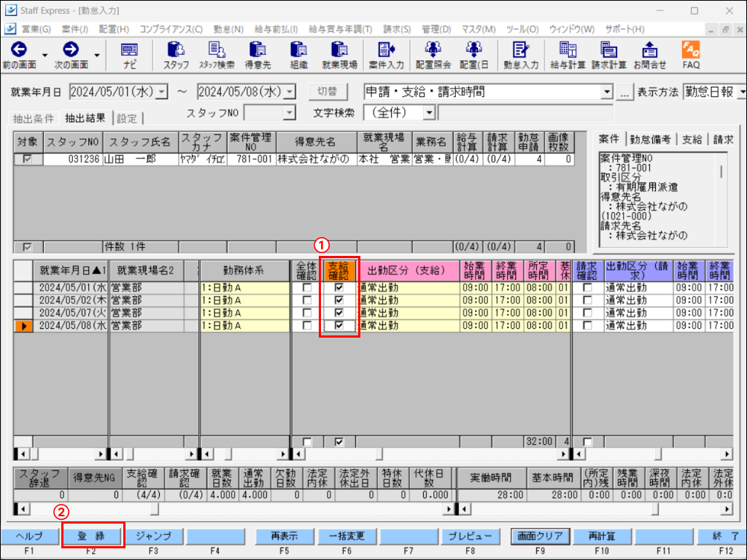Open the 営業(G) menu
Image resolution: width=747 pixels, height=560 pixels.
pyautogui.click(x=36, y=29)
